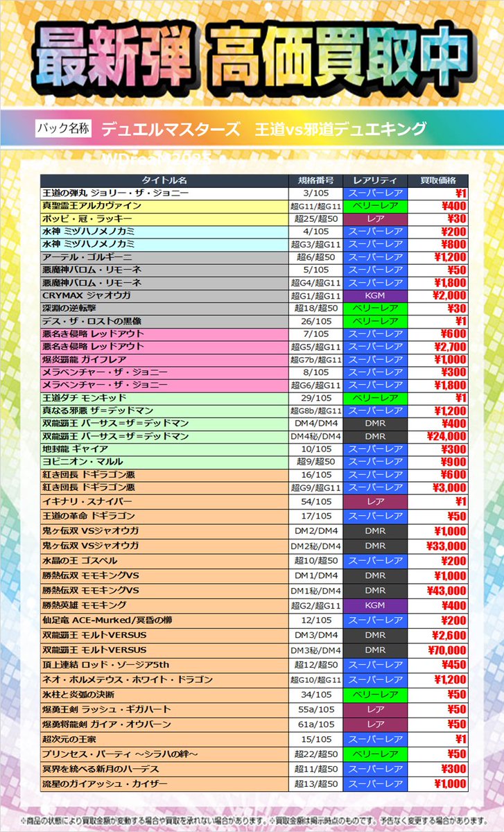Select the card name 水晶の王 ゴスペル
Image resolution: width=504 pixels, height=832 pixels.
80,560
